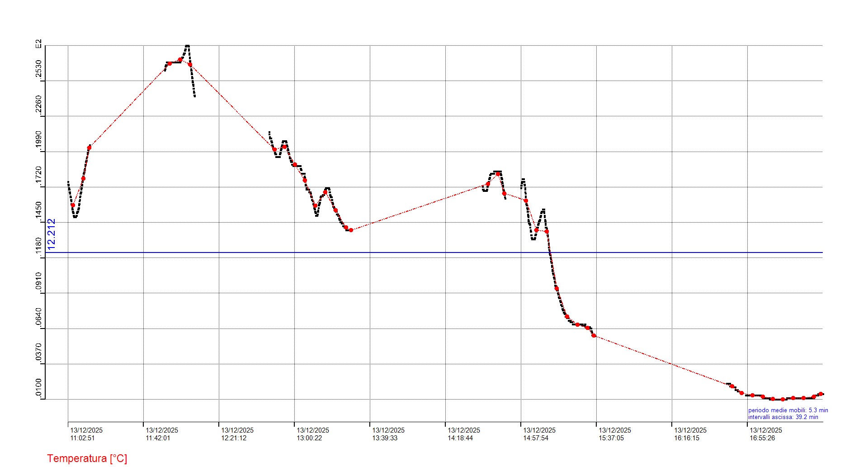Click the 'periodo medie mobili: 5.3 min' text
Screen dimensions: 868x467
(x=788, y=410)
